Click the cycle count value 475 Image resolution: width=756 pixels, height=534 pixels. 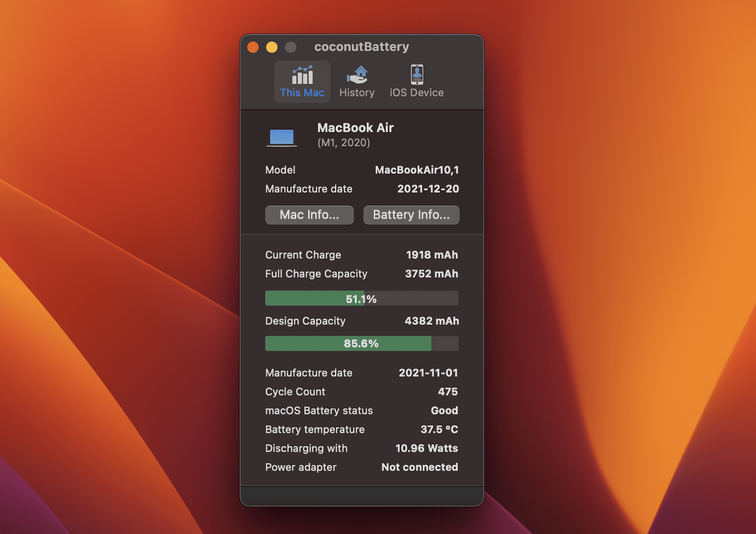point(448,392)
